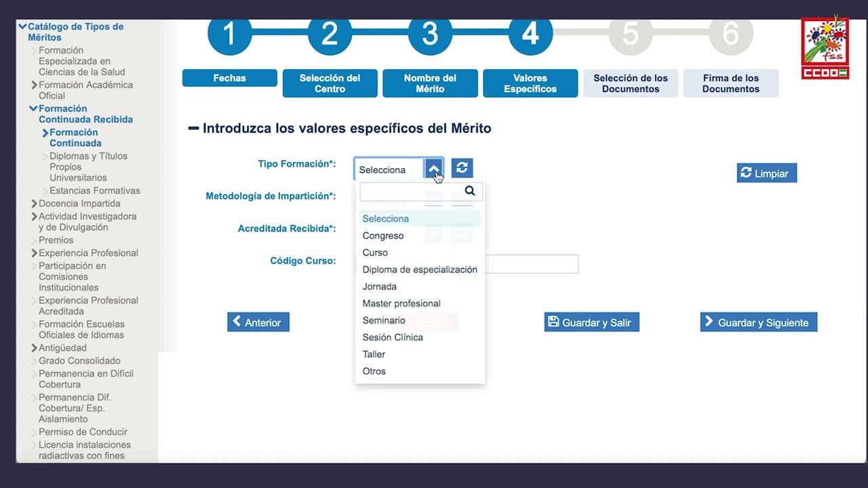Screen dimensions: 868x488
Task: Open Grado Consolidado item
Action: (79, 361)
